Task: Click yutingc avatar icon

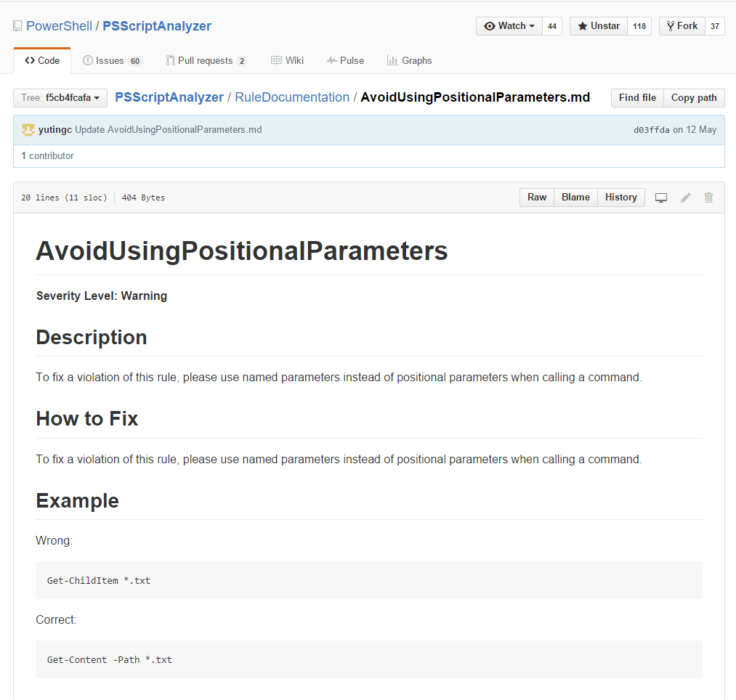Action: [x=28, y=130]
